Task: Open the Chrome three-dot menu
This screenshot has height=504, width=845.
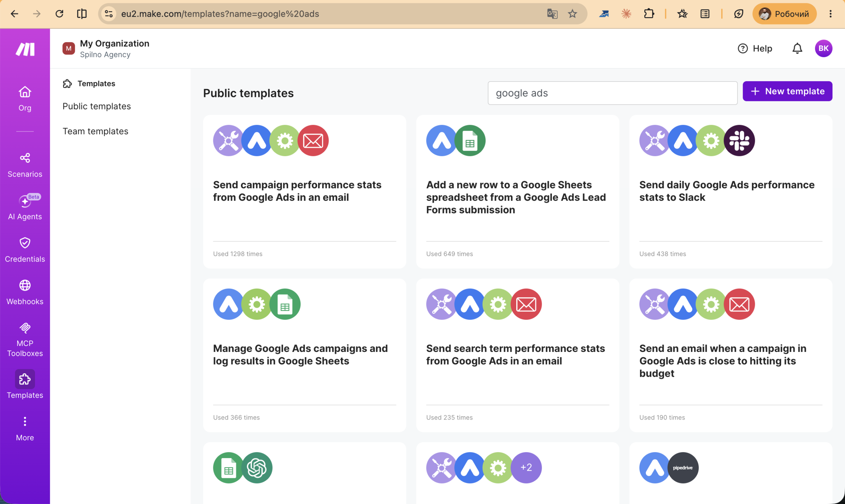Action: point(830,14)
